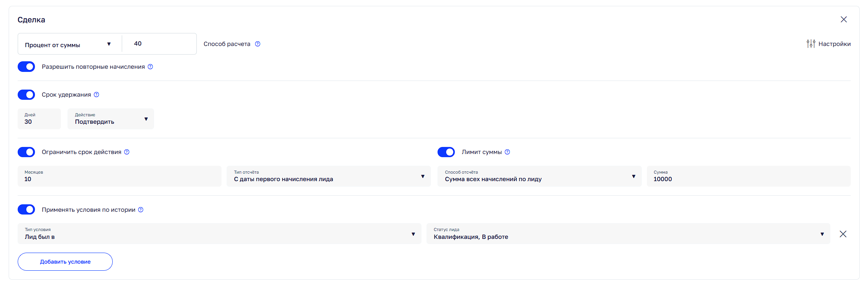This screenshot has width=868, height=288.
Task: Click the help icon next to Срок удержания
Action: (x=97, y=95)
